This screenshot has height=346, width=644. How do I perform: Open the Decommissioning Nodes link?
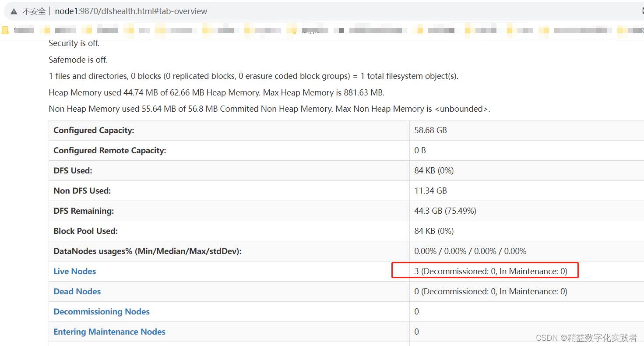(x=102, y=311)
